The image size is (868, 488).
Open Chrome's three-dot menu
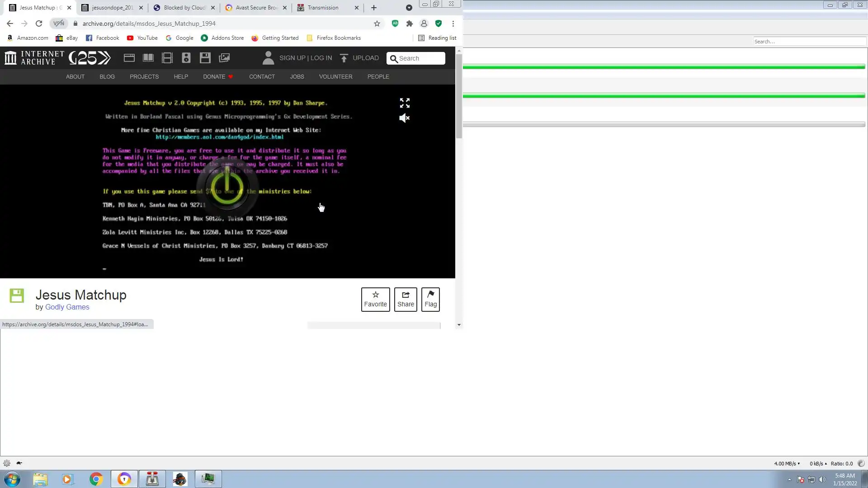pos(453,23)
